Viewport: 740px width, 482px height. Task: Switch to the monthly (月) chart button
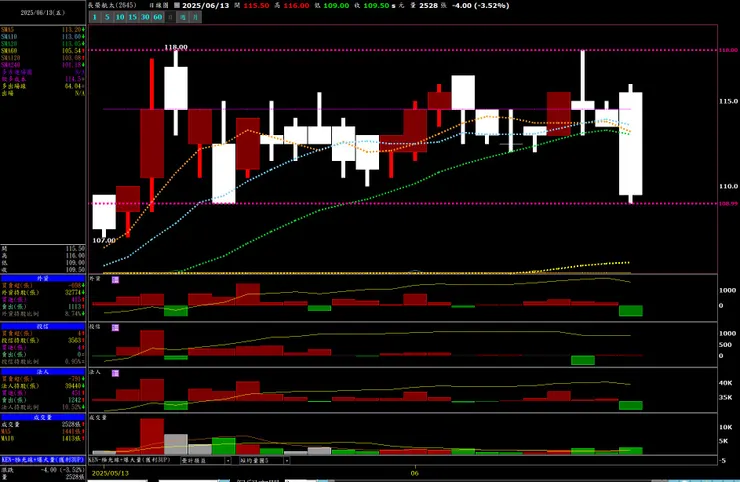pos(195,17)
